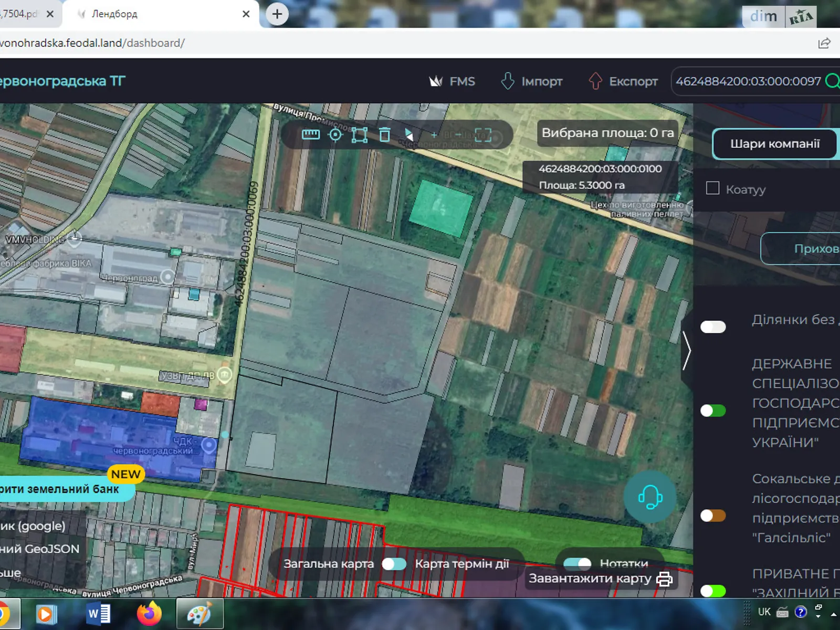Open the FMS menu item
840x630 pixels.
tap(452, 81)
